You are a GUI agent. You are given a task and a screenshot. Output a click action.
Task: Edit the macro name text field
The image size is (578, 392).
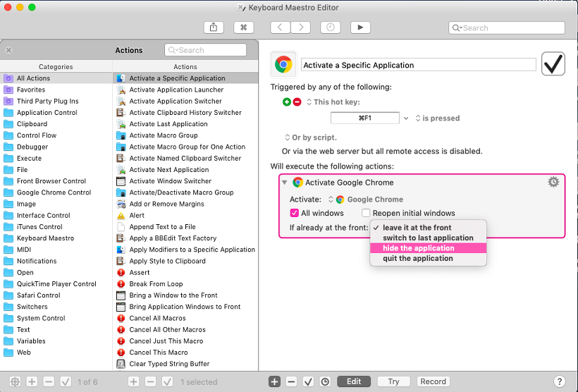(x=419, y=65)
